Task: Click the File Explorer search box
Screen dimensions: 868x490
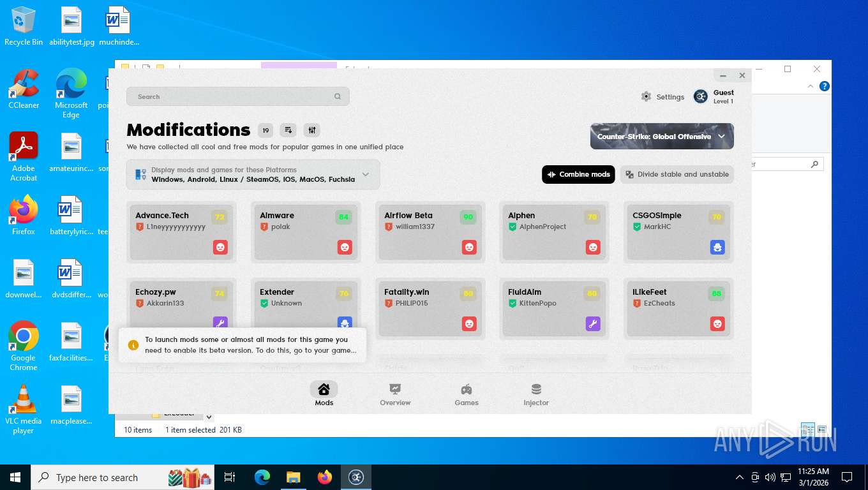Action: pos(788,164)
